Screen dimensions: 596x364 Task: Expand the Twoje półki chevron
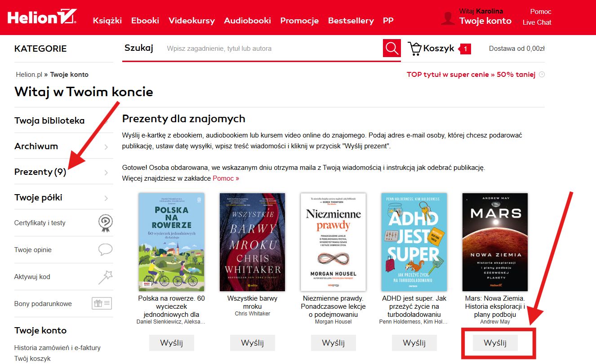coord(106,198)
